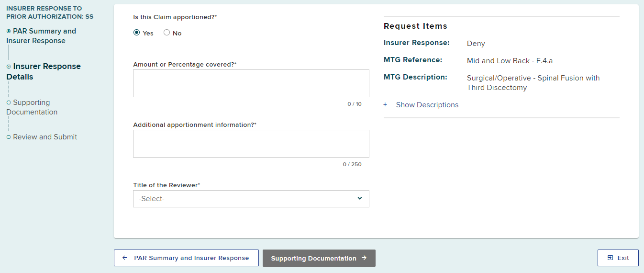Click the chevron in the reviewer title select

click(360, 198)
